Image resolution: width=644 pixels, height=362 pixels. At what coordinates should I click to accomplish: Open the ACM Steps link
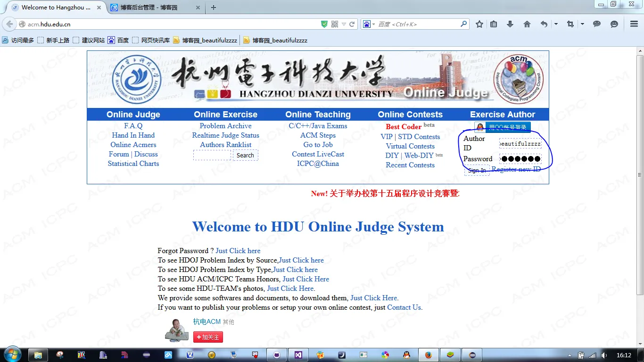[318, 135]
